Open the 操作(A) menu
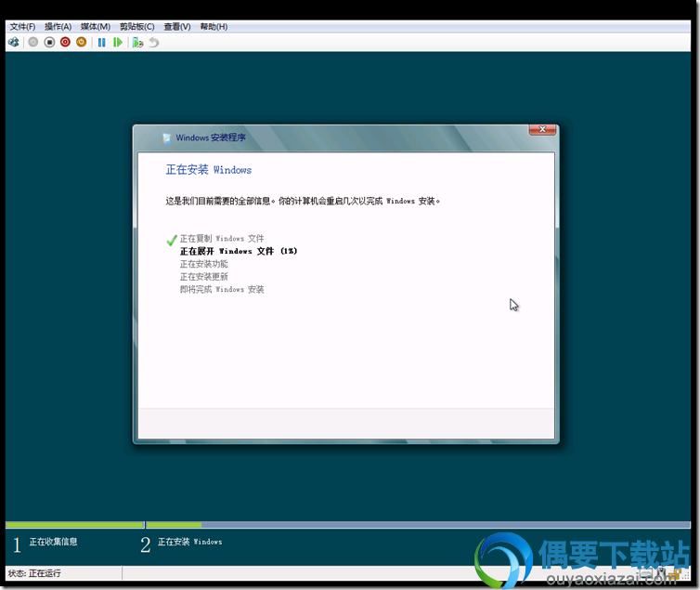The height and width of the screenshot is (590, 700). (58, 27)
